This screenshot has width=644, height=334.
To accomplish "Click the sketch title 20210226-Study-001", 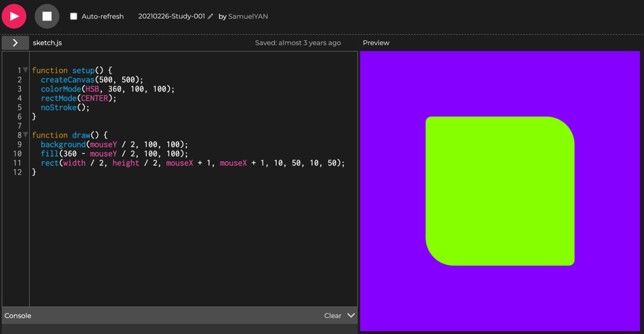I will [172, 16].
